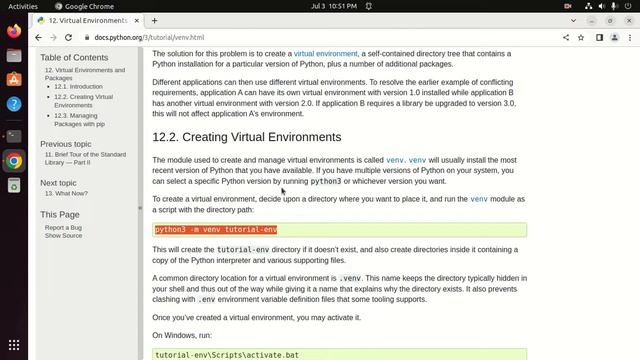Share this page via the share icon
Viewport: 640px width, 360px height.
(x=566, y=38)
